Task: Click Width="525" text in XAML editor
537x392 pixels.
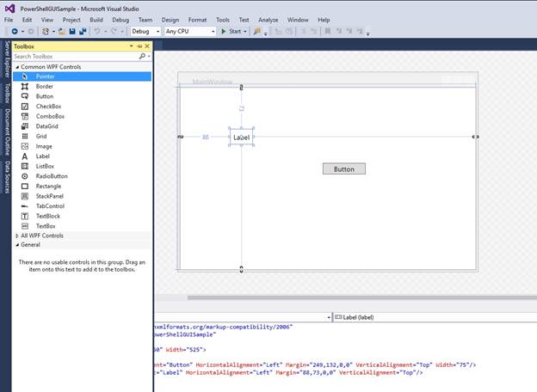Action: click(186, 350)
